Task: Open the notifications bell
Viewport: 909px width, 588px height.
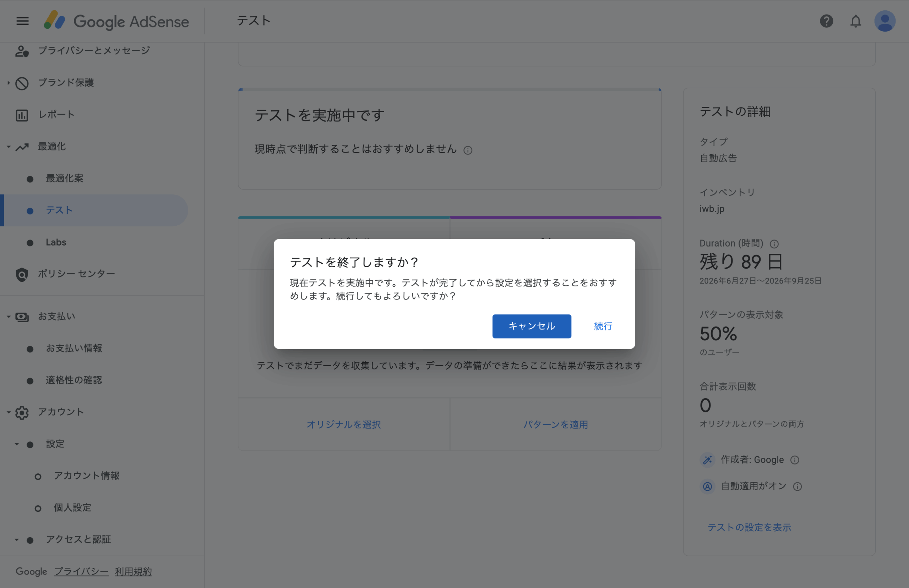Action: coord(855,21)
